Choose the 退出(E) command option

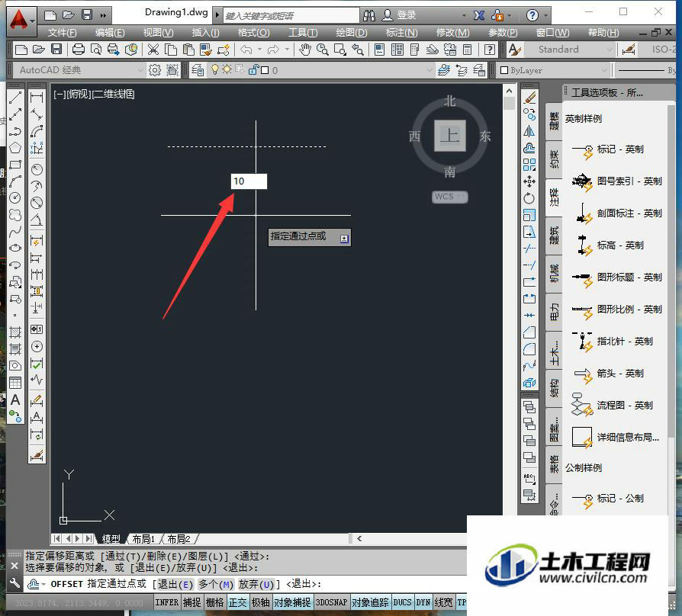175,584
